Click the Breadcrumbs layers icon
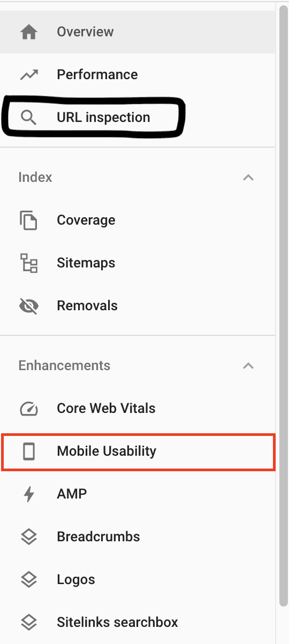Image resolution: width=289 pixels, height=644 pixels. pyautogui.click(x=29, y=537)
